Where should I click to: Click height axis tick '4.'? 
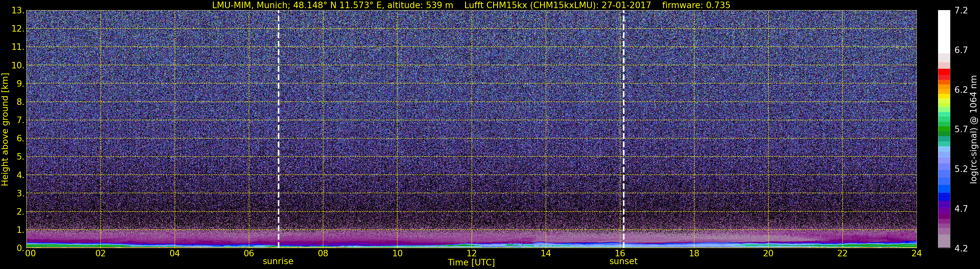pyautogui.click(x=20, y=175)
